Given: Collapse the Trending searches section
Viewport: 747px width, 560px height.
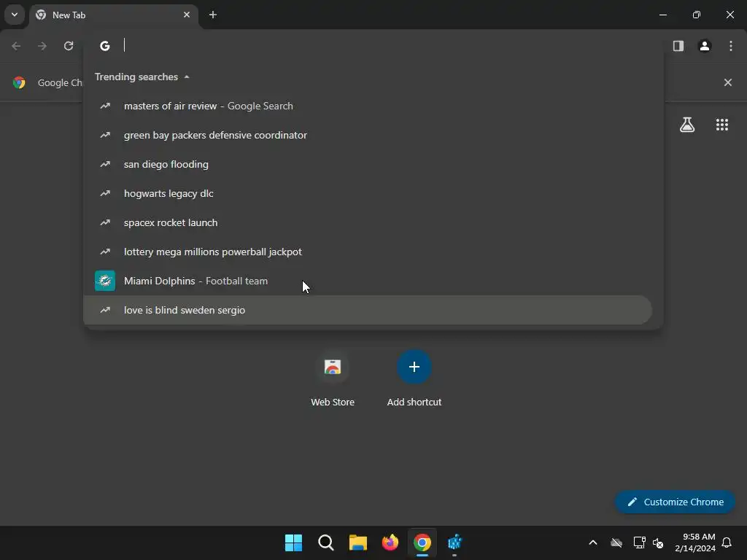Looking at the screenshot, I should coord(142,77).
